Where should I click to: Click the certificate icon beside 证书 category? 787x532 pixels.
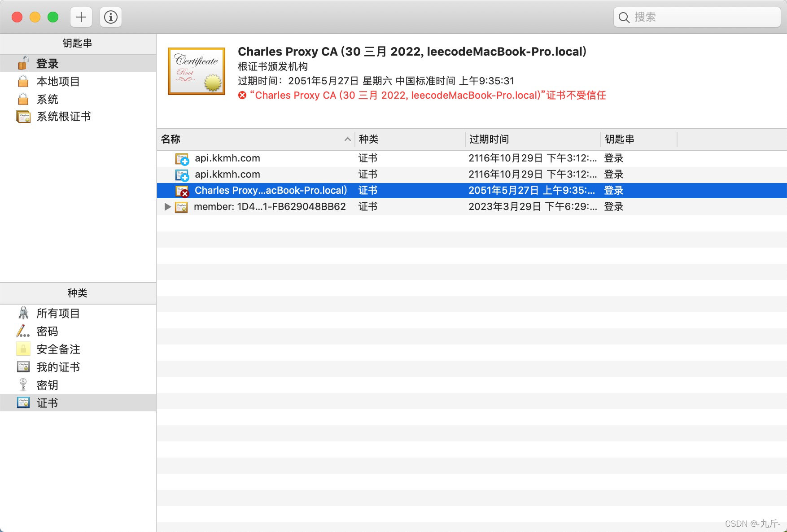(23, 403)
